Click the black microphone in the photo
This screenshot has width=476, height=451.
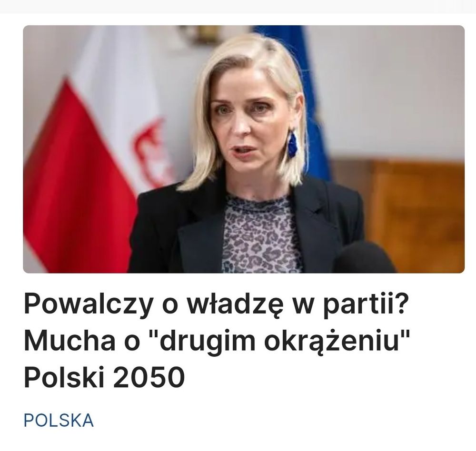pyautogui.click(x=364, y=258)
